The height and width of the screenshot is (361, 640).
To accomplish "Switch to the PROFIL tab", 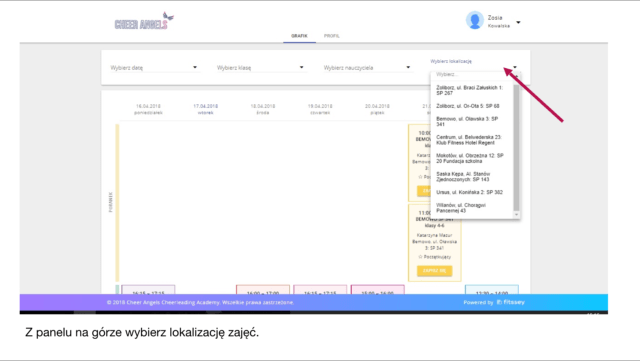I will tap(331, 36).
